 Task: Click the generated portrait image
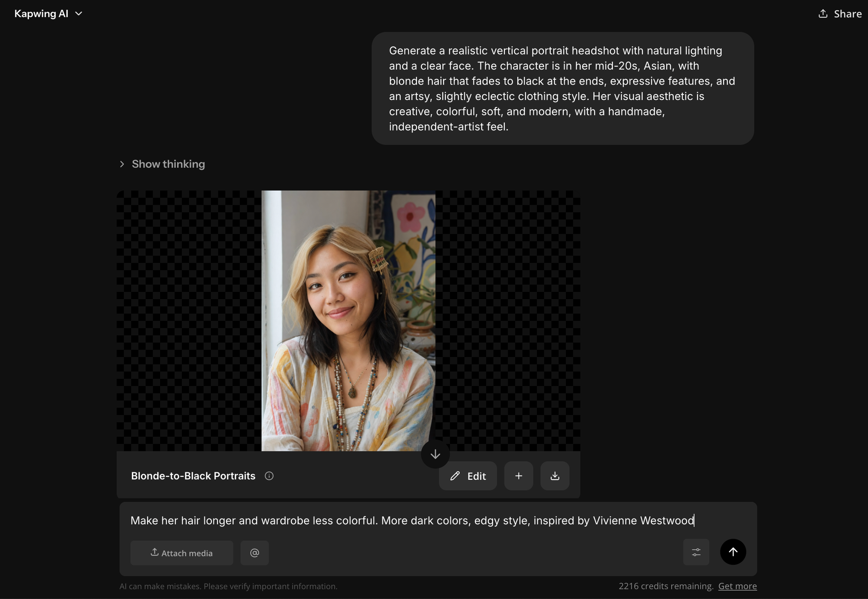[348, 321]
